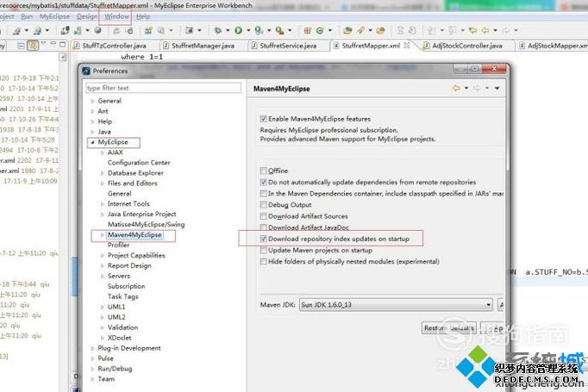Viewport: 588px width, 392px height.
Task: Select XDoclet preference item
Action: pyautogui.click(x=119, y=338)
